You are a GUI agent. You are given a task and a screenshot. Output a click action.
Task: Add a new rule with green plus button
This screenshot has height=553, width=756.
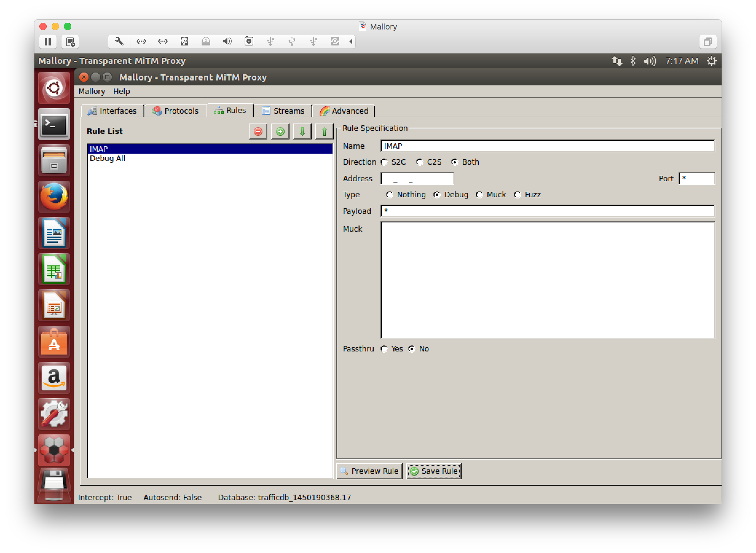(x=280, y=131)
